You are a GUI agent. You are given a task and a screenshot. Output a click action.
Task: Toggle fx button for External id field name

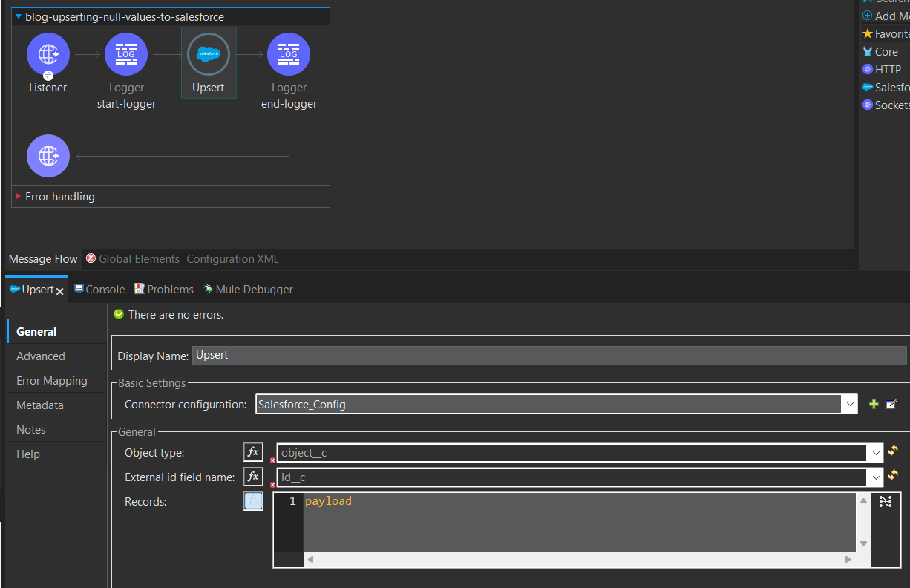pos(253,476)
